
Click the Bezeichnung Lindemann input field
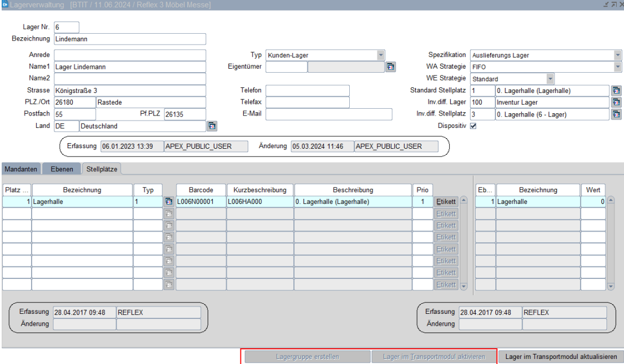[x=129, y=39]
